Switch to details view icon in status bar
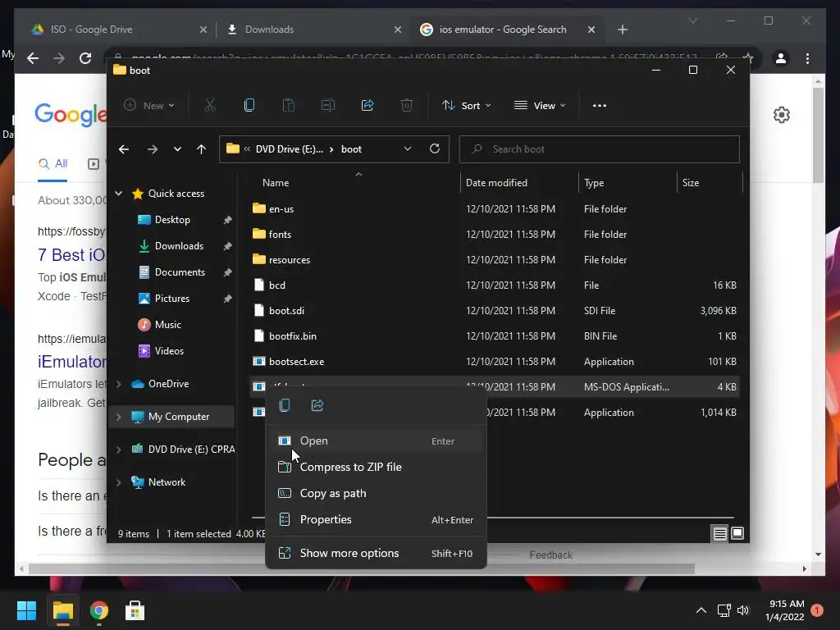Image resolution: width=840 pixels, height=630 pixels. point(720,533)
